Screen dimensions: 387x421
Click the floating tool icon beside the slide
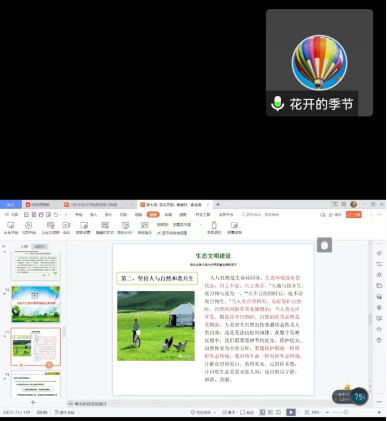coord(324,245)
